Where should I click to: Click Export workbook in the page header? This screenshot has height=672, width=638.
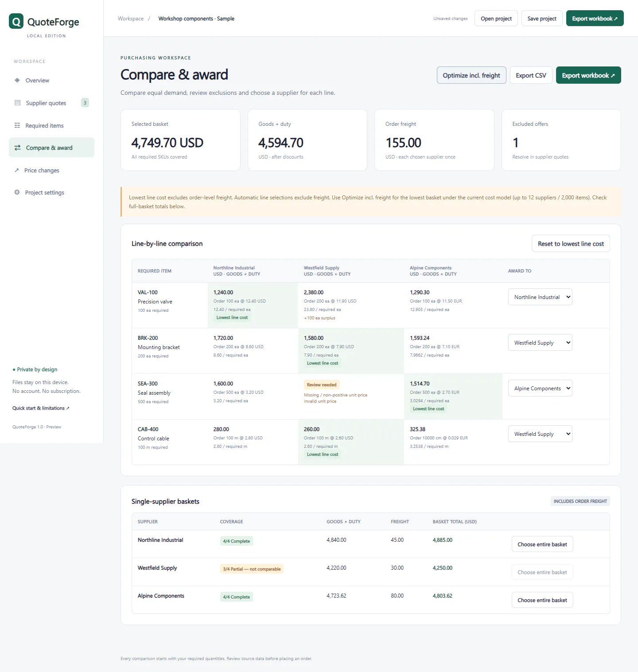588,75
